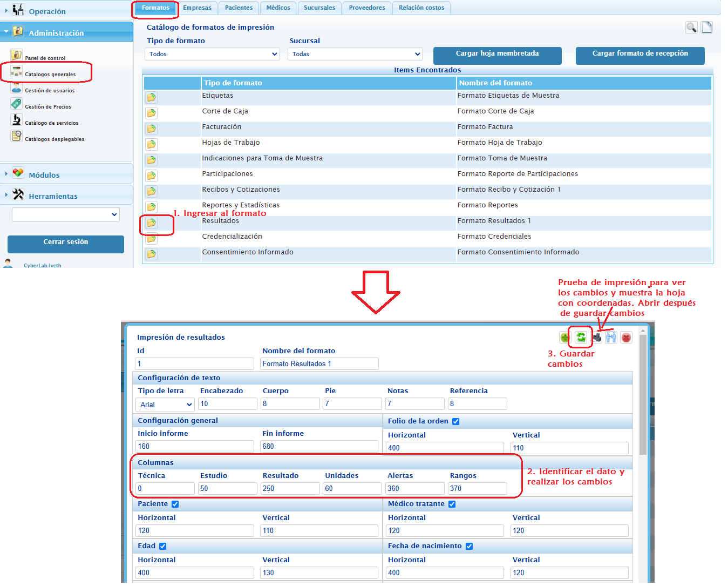Click the Encabezado font size field
This screenshot has height=586, width=728.
(228, 403)
